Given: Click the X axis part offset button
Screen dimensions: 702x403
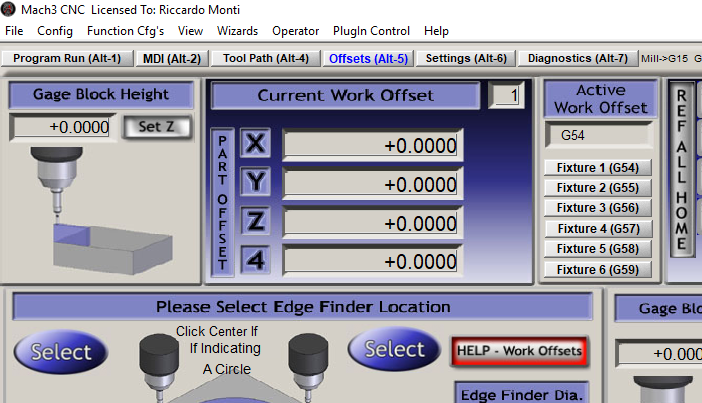Looking at the screenshot, I should [256, 144].
